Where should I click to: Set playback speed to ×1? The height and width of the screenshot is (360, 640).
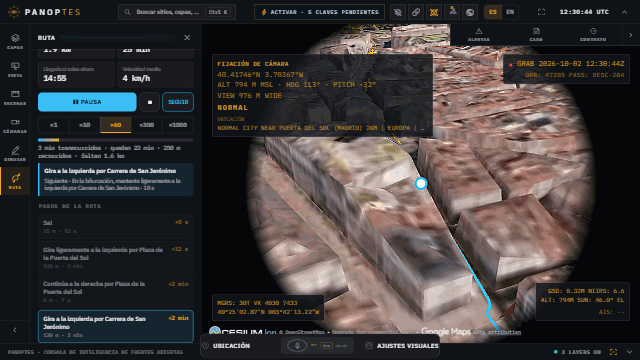(x=53, y=125)
